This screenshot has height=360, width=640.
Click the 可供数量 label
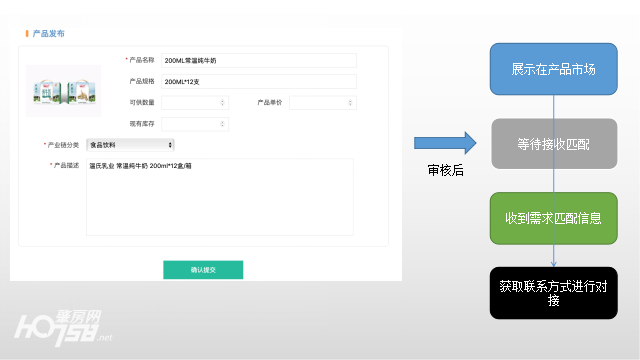pyautogui.click(x=142, y=102)
